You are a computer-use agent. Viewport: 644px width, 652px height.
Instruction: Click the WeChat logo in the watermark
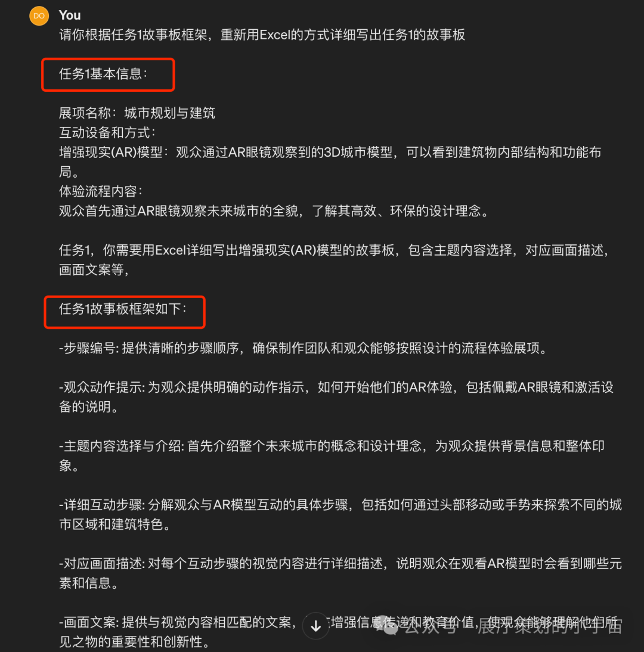tap(389, 626)
